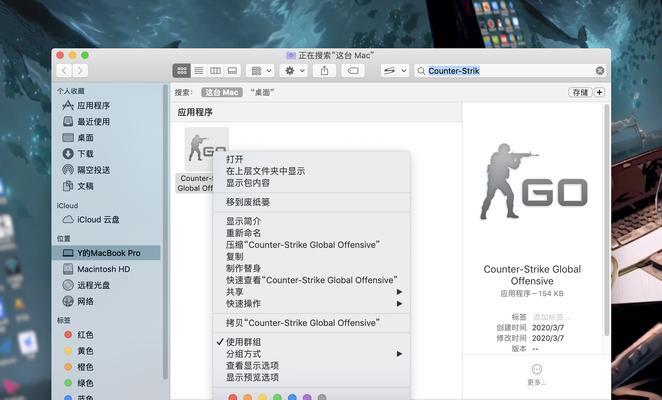Click the preview pane vertical scrollbar

click(607, 220)
